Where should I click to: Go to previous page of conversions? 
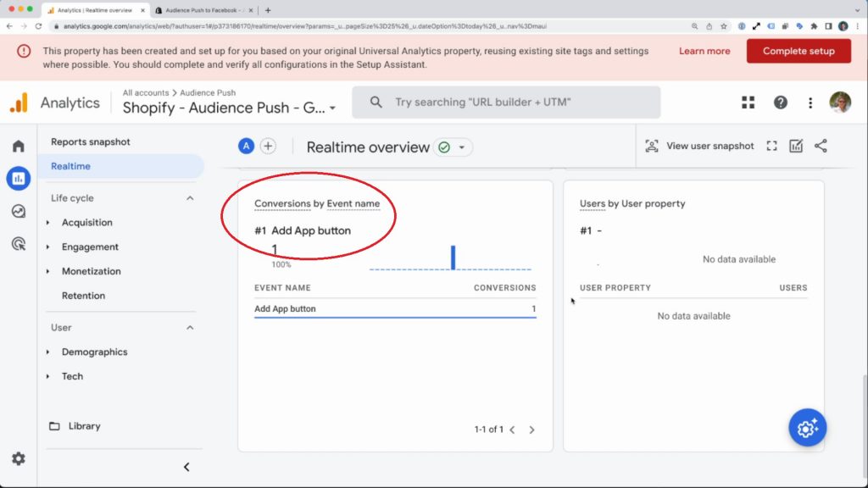pyautogui.click(x=513, y=430)
